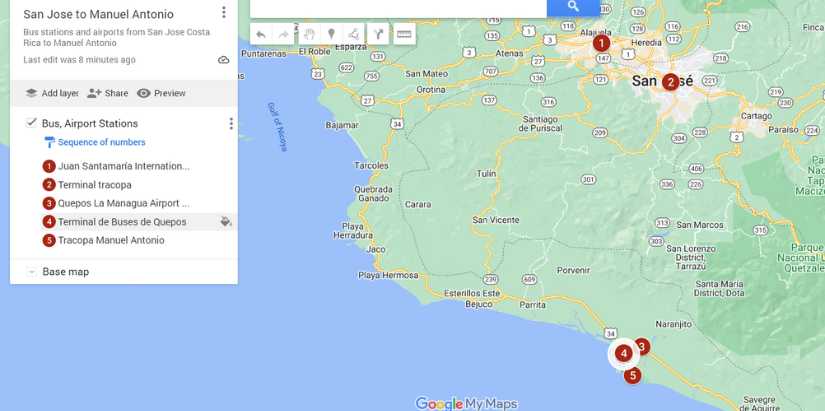Image resolution: width=825 pixels, height=411 pixels.
Task: Select Tracopa Manuel Antonio list item
Action: coord(111,240)
